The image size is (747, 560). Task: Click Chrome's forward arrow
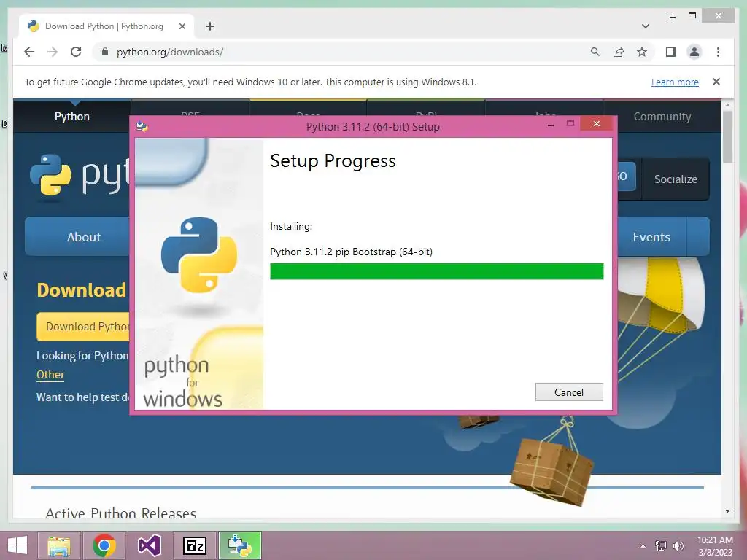click(x=53, y=52)
